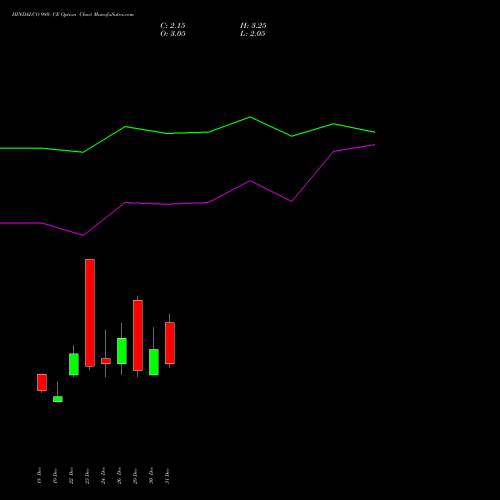Select the small green candlestick above 19 Dec
Image resolution: width=500 pixels, height=500 pixels.
coord(58,399)
